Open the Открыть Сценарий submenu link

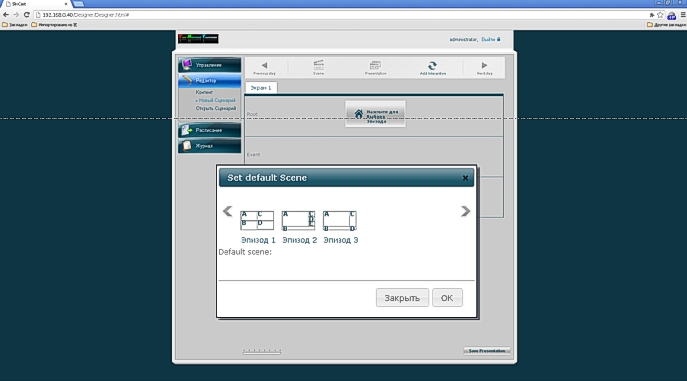(x=216, y=108)
